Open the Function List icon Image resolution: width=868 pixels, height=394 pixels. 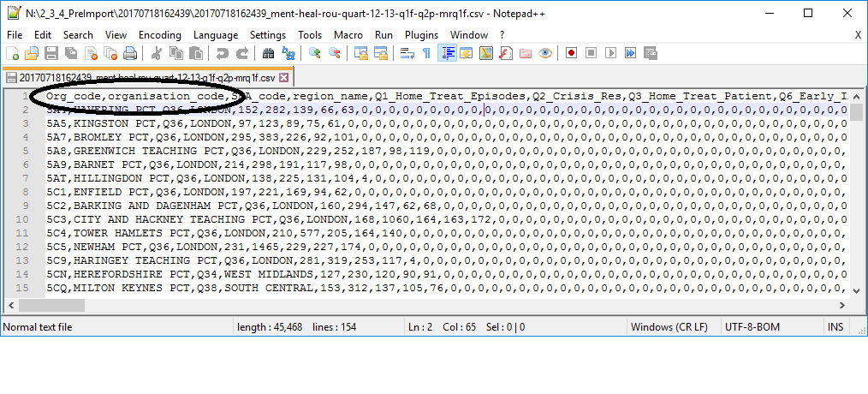pos(506,53)
